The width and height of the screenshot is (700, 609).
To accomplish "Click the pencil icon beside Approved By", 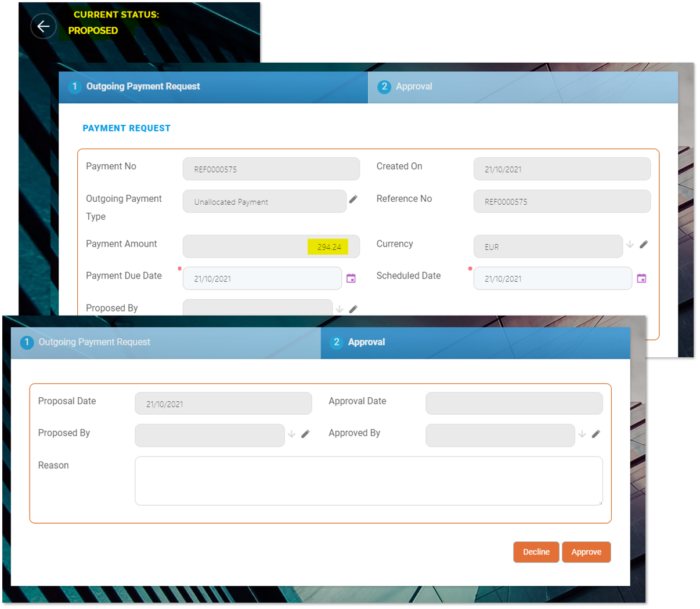I will pyautogui.click(x=596, y=434).
